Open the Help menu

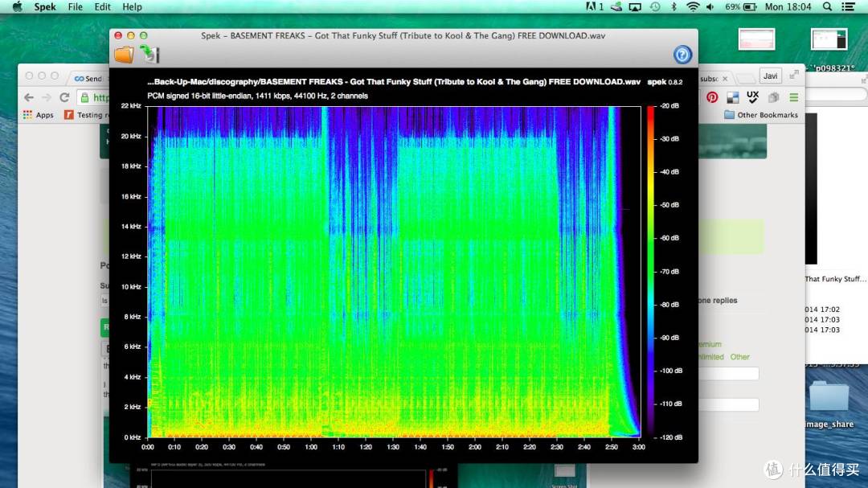click(x=132, y=6)
